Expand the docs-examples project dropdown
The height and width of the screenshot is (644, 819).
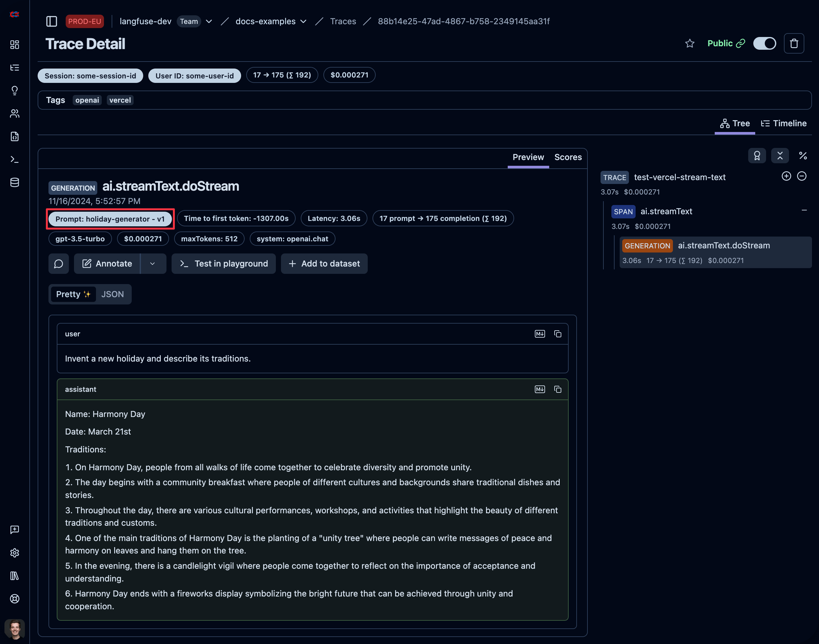coord(304,21)
